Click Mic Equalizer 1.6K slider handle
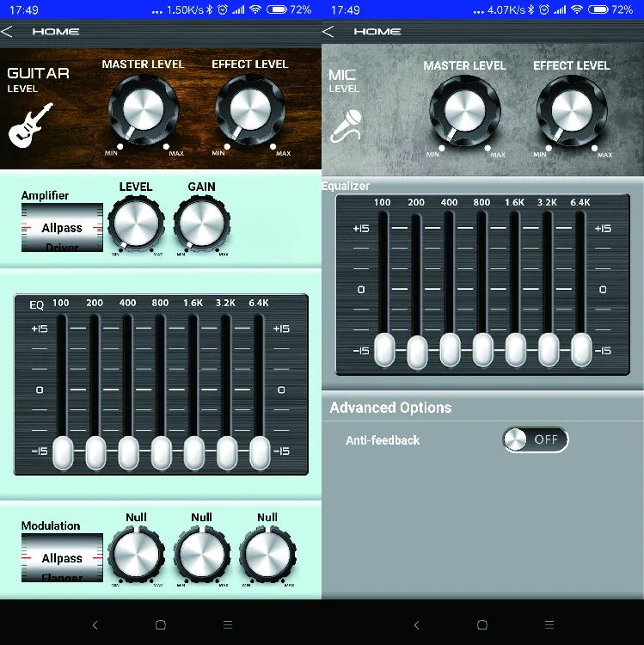Screen dimensions: 644x645 [x=516, y=350]
